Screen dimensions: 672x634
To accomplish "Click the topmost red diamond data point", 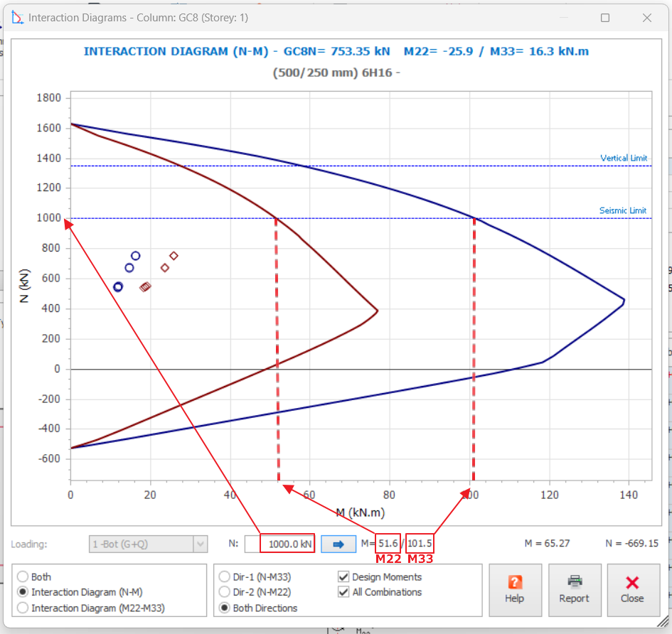I will tap(174, 256).
